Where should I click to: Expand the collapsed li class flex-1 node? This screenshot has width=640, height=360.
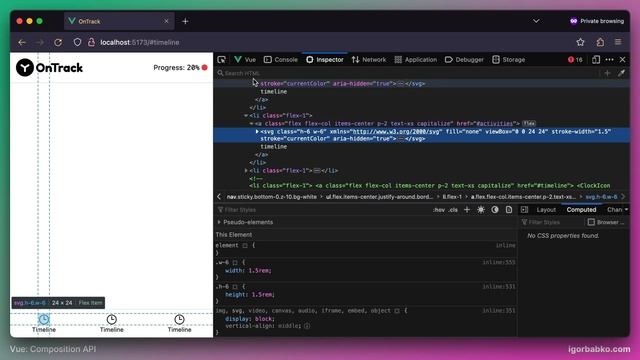click(x=246, y=171)
